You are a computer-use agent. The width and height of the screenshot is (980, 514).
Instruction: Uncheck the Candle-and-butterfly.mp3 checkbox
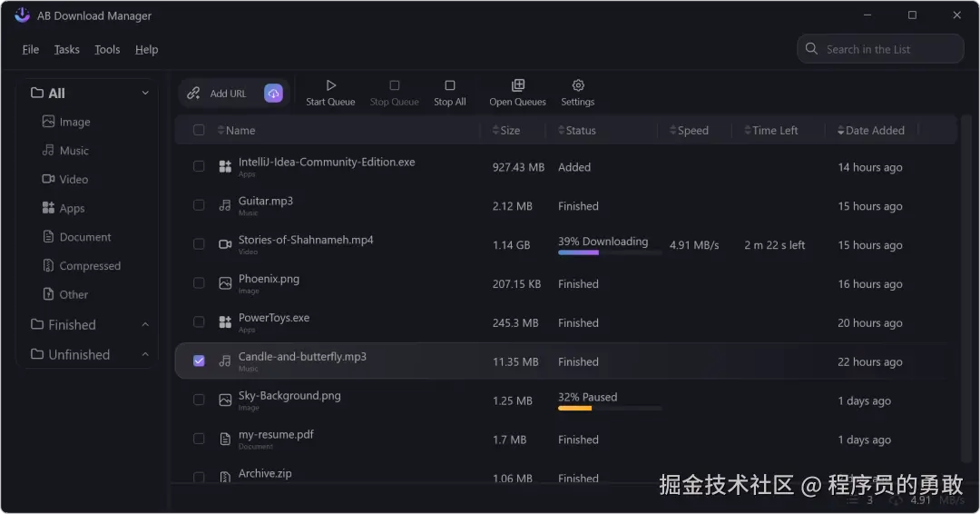pyautogui.click(x=200, y=361)
